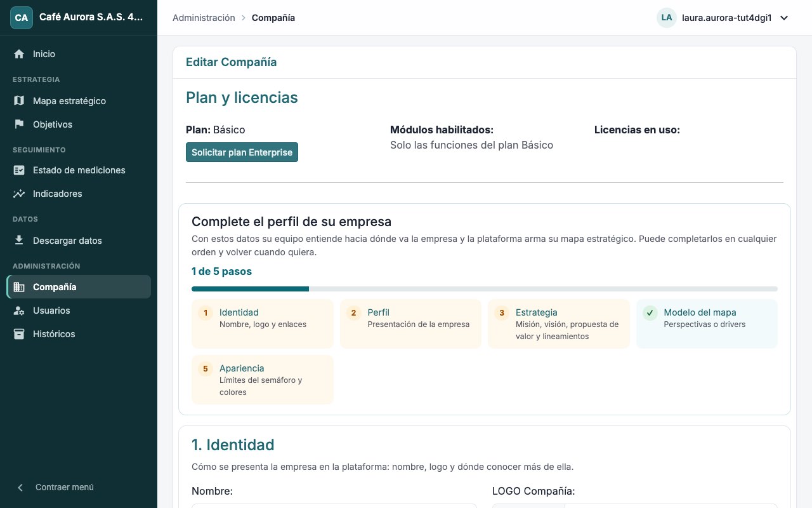The image size is (812, 508).
Task: Click the building icon beside Compañía
Action: pos(19,287)
